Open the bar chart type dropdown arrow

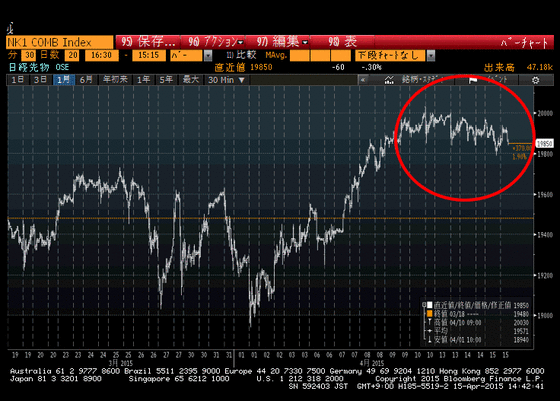[208, 55]
